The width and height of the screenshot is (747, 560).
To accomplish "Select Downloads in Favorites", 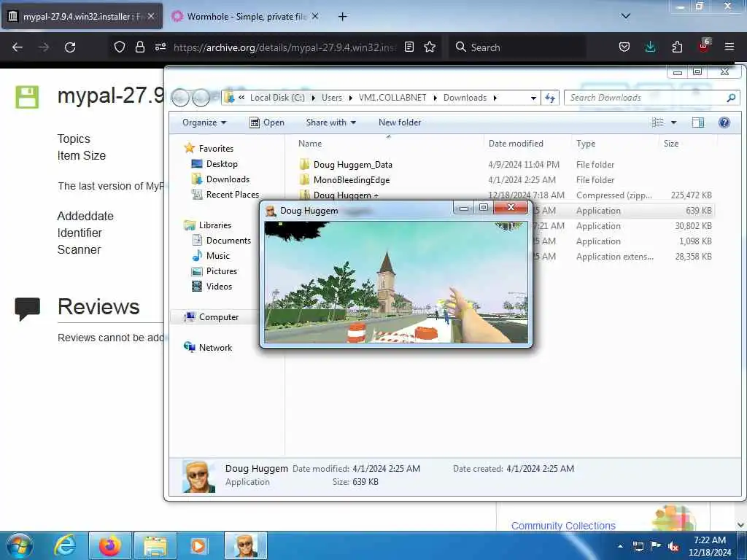I will pyautogui.click(x=228, y=179).
